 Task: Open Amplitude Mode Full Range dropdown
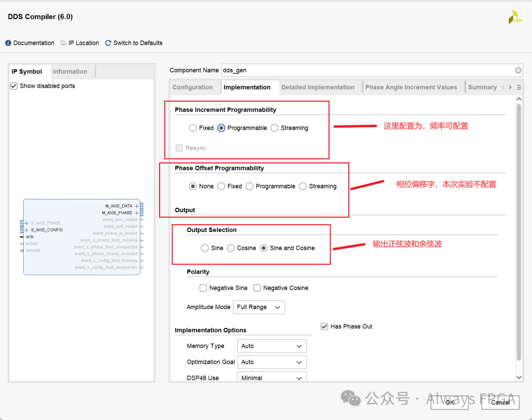pos(259,307)
